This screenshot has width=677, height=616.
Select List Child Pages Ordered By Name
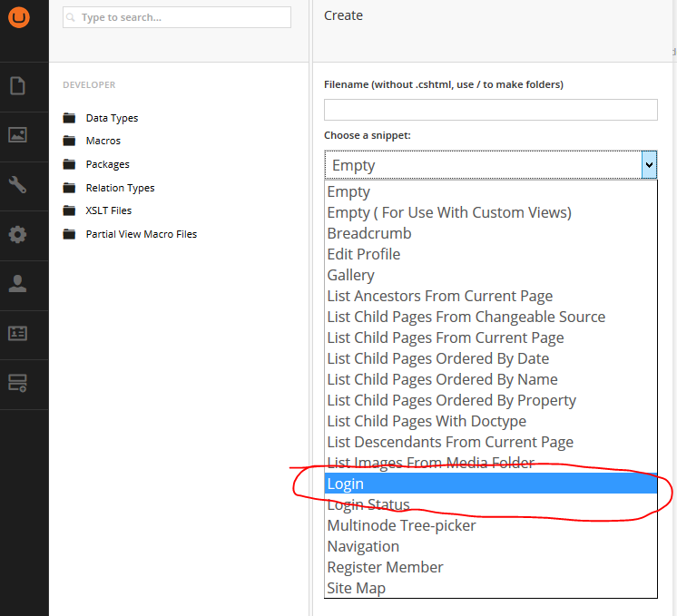coord(491,379)
